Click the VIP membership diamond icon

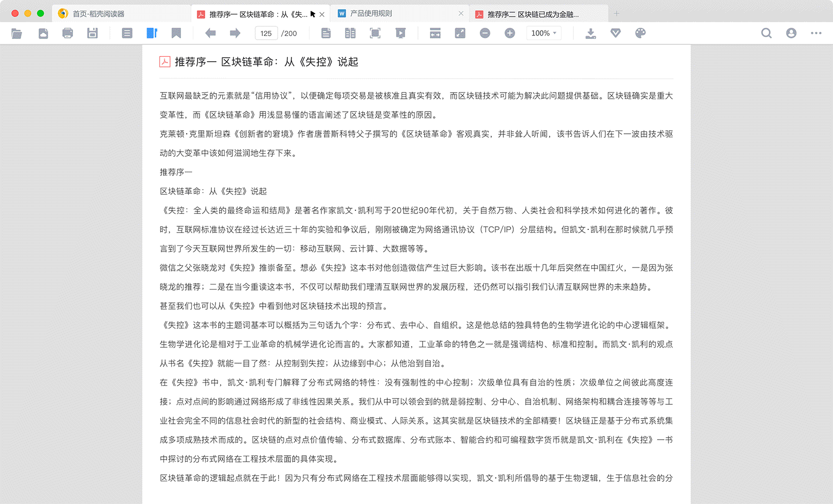[615, 33]
